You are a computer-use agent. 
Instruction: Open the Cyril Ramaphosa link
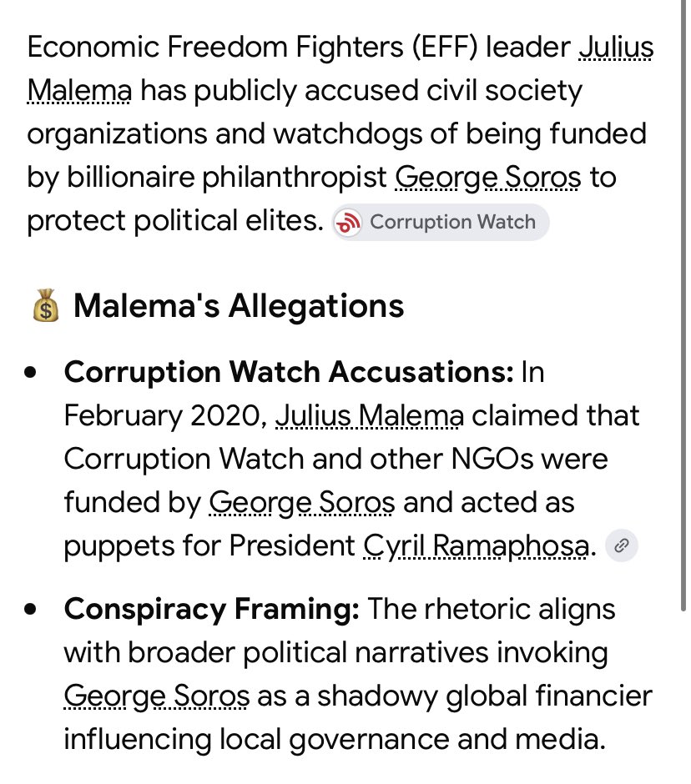[x=476, y=546]
